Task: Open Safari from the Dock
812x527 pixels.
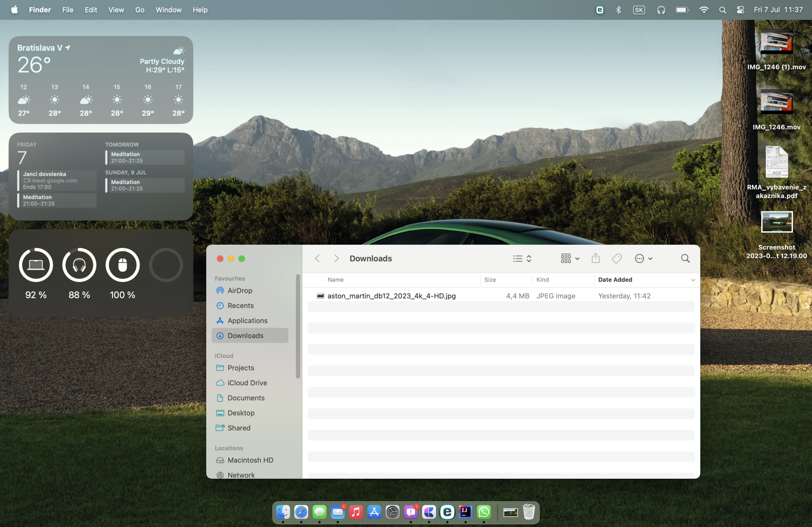Action: pyautogui.click(x=301, y=512)
